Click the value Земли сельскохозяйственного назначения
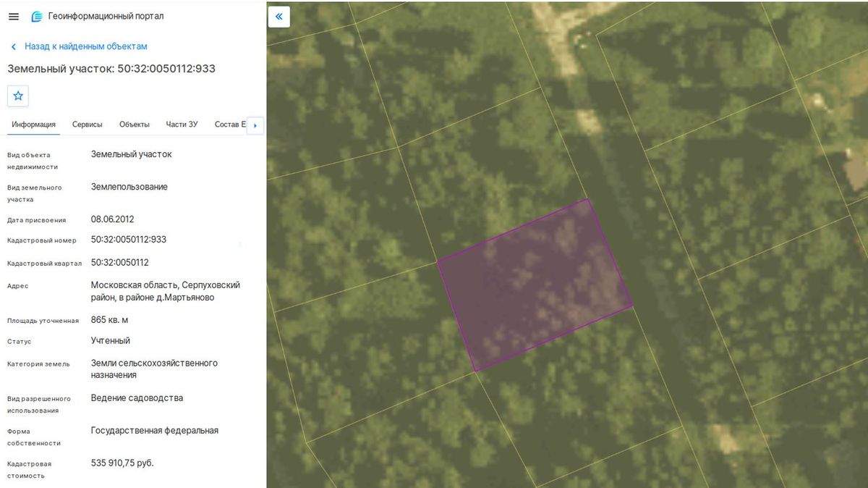 coord(154,369)
